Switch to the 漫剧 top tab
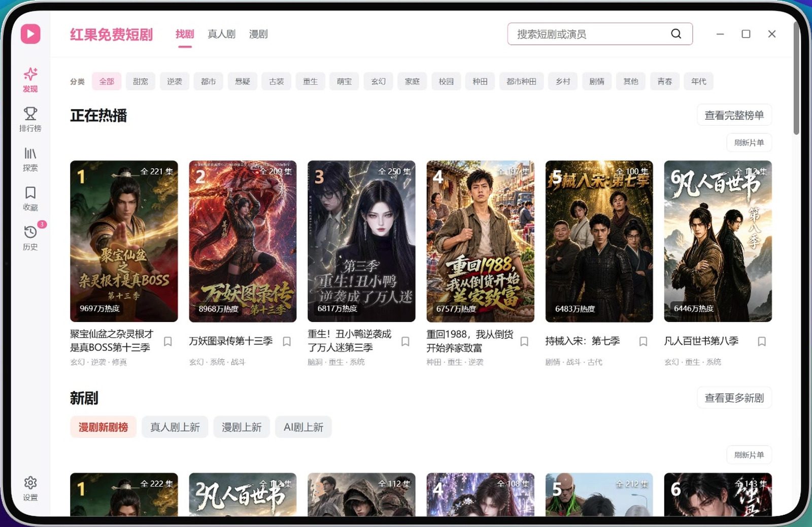812x527 pixels. click(x=258, y=34)
